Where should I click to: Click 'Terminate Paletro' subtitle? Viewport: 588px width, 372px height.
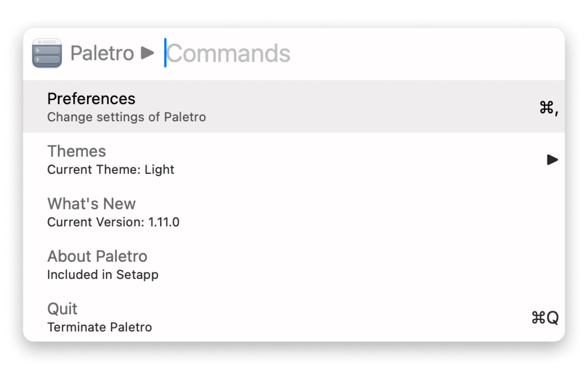coord(100,327)
